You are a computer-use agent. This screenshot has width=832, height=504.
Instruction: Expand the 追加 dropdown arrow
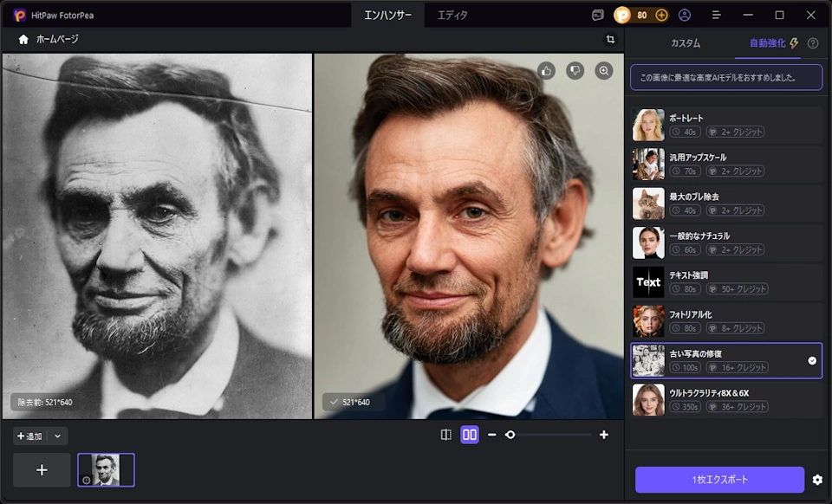coord(57,436)
